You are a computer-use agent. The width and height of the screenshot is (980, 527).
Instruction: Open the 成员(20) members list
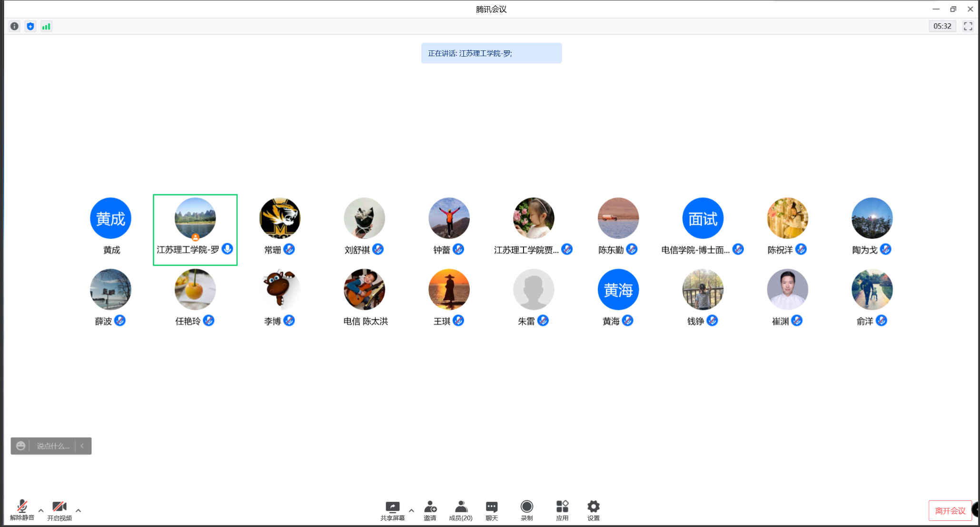461,511
